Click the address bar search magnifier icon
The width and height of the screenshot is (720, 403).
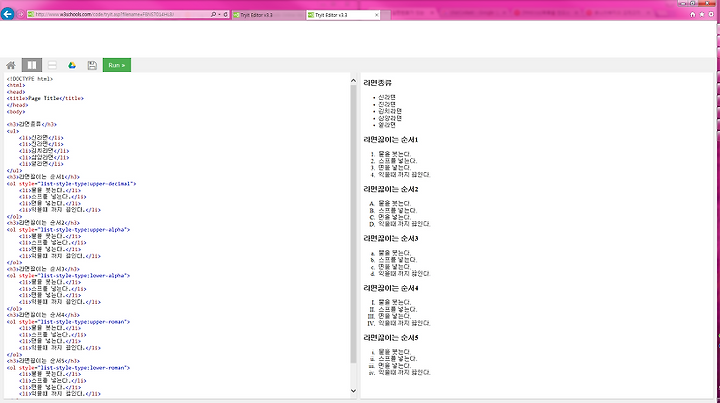click(214, 14)
